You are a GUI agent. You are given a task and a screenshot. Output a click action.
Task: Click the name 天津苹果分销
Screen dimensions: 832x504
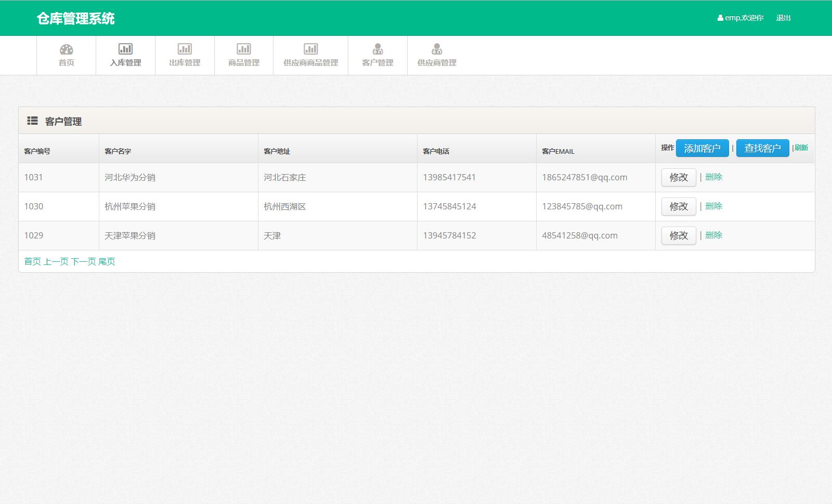coord(130,235)
